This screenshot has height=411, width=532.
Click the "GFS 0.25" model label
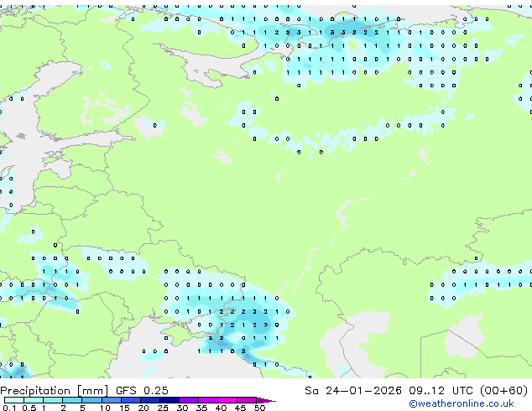[x=142, y=391]
